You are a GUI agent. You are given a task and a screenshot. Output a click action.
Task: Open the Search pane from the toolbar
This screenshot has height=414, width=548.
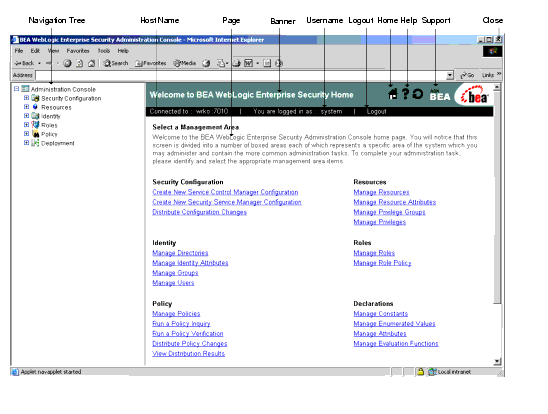116,63
